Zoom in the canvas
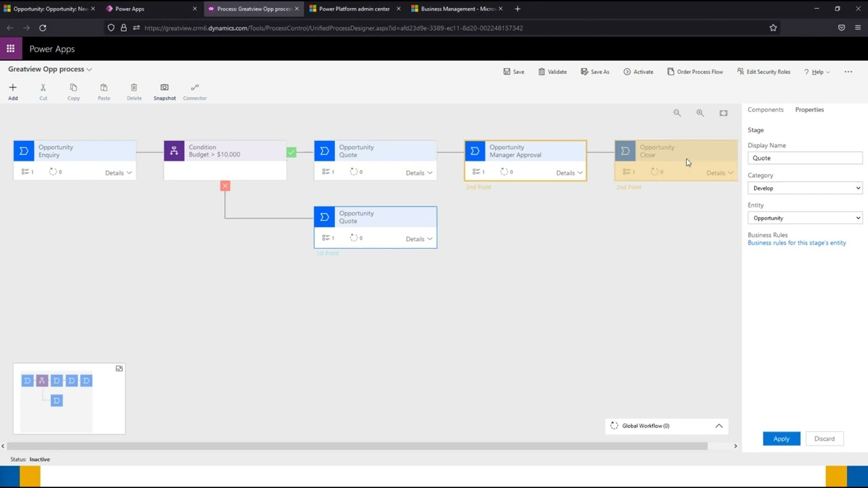The width and height of the screenshot is (868, 488). pos(700,113)
